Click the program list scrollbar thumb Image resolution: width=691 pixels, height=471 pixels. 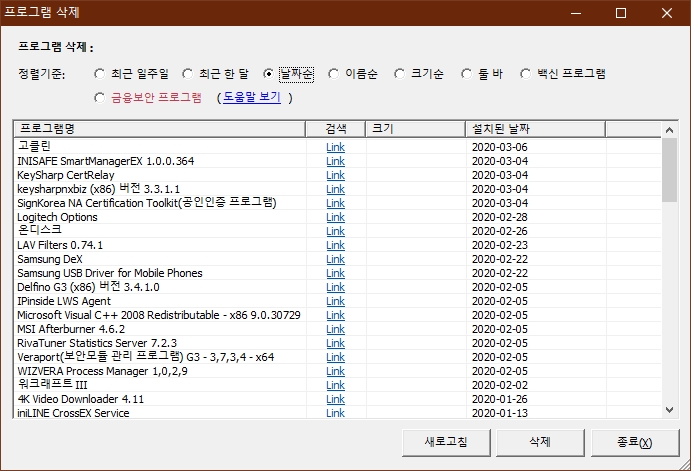[x=669, y=170]
